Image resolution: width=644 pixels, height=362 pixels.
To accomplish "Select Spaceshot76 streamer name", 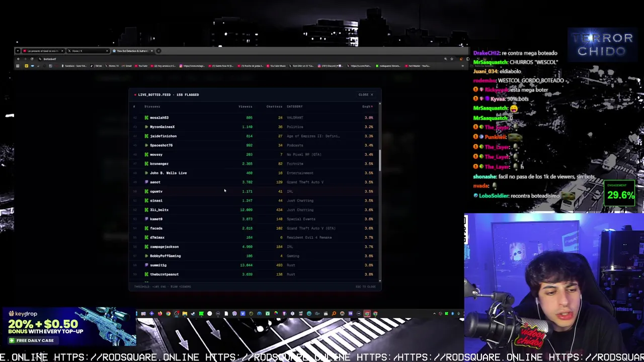I will pyautogui.click(x=161, y=145).
